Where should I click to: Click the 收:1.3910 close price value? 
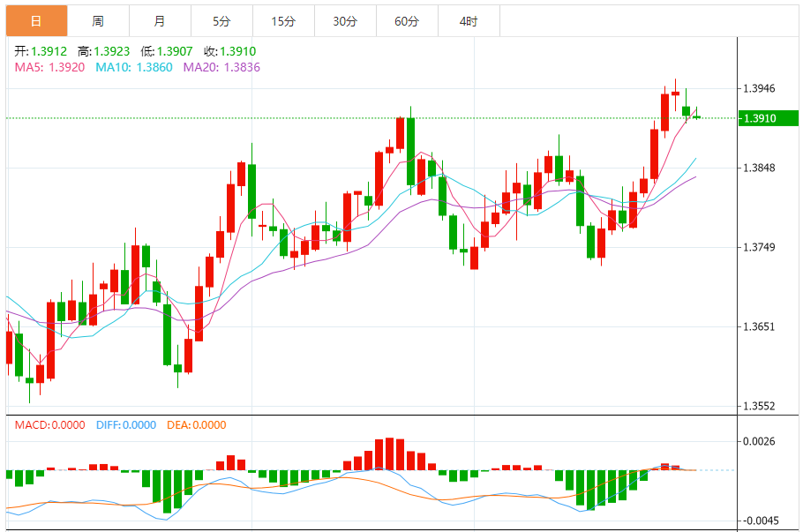point(229,51)
